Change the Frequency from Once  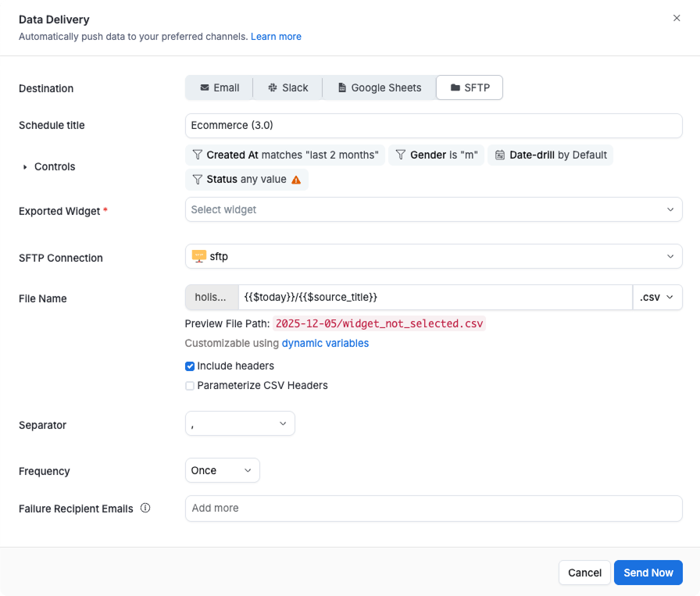(222, 470)
